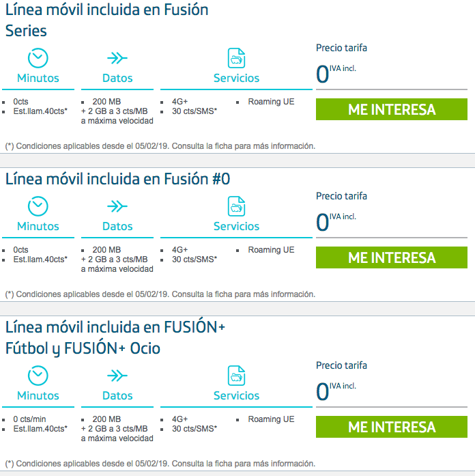
Task: Click the Minutos clock icon in Fusión Series
Action: coord(38,58)
